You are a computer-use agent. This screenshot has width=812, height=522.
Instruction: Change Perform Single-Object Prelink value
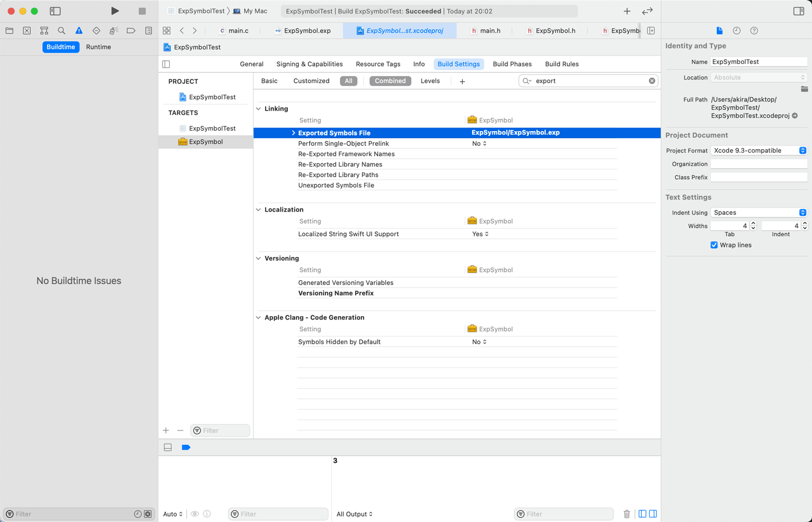(x=479, y=144)
